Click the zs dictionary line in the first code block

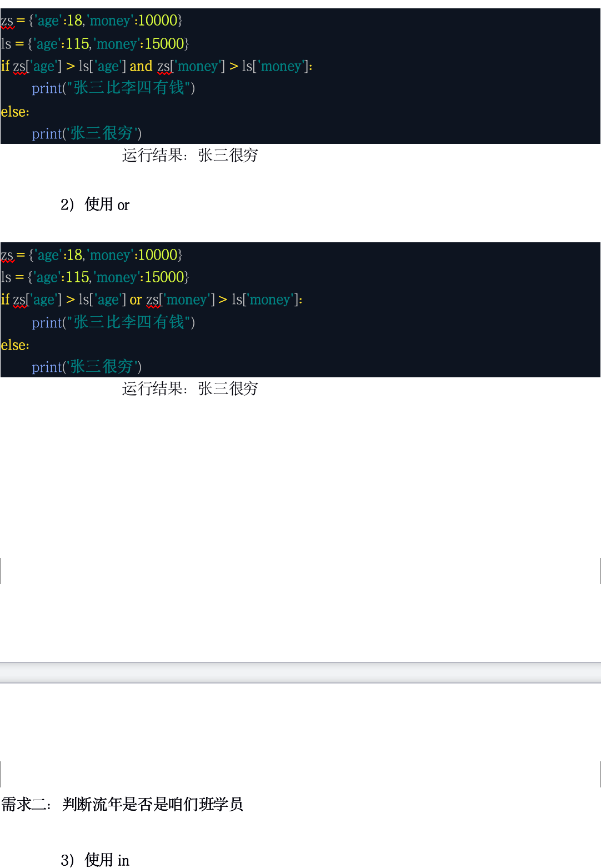click(x=92, y=21)
